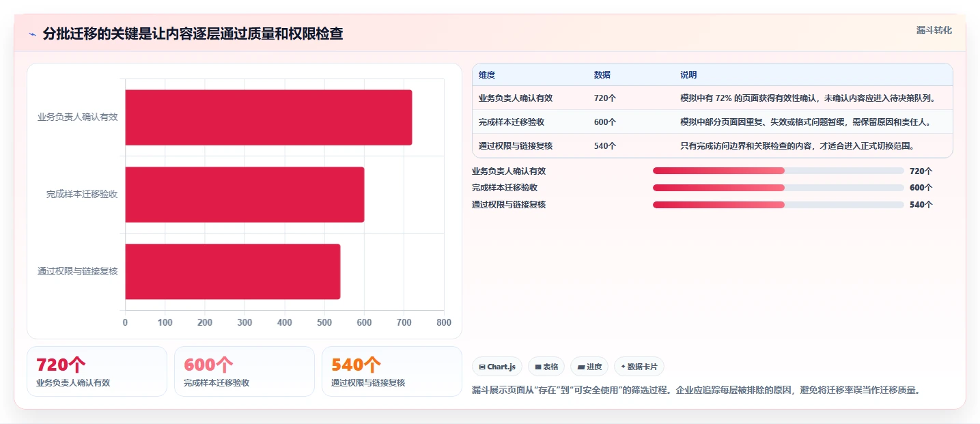Click the 400 tick on the chart axis
The width and height of the screenshot is (980, 424).
(x=285, y=323)
